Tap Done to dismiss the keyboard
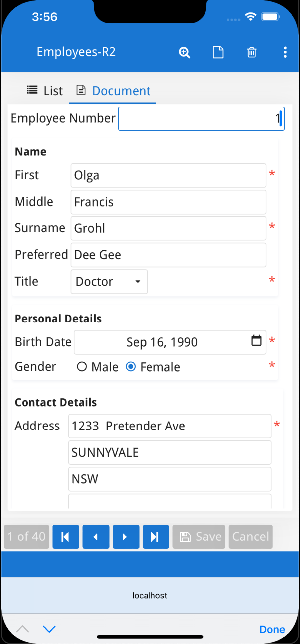This screenshot has width=300, height=644. click(x=272, y=629)
